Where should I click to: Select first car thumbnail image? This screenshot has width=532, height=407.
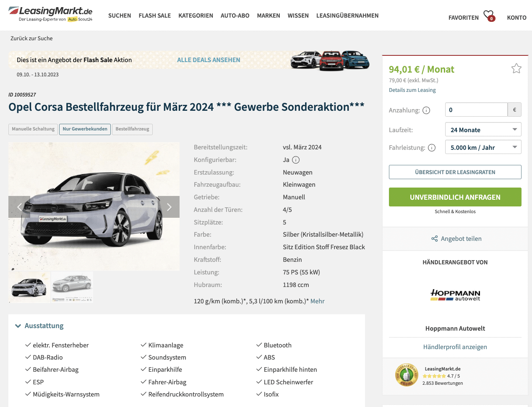coord(29,287)
